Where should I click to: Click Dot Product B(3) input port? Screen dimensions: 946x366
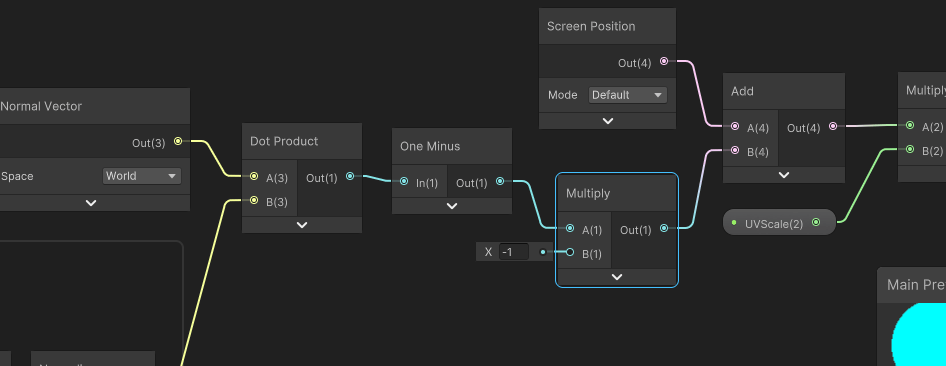(254, 200)
